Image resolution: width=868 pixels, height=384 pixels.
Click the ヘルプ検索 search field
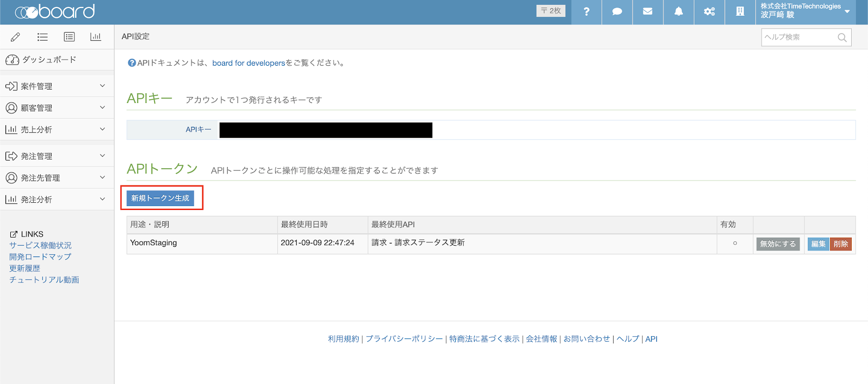point(800,37)
